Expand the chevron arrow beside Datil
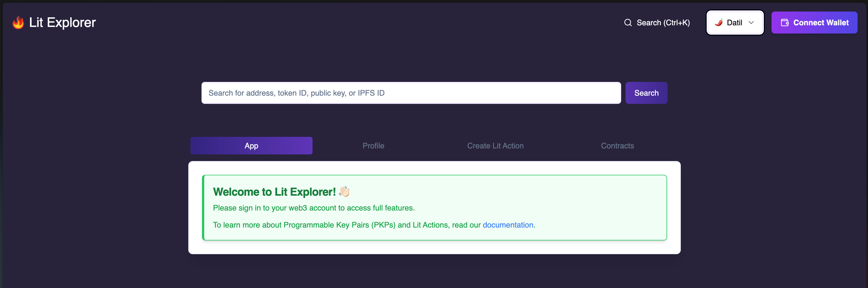This screenshot has height=288, width=868. click(x=751, y=23)
